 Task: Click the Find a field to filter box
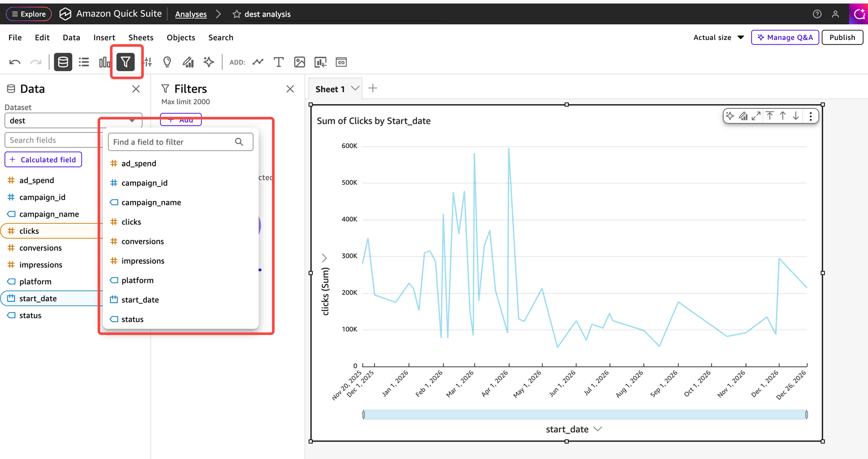pos(173,142)
